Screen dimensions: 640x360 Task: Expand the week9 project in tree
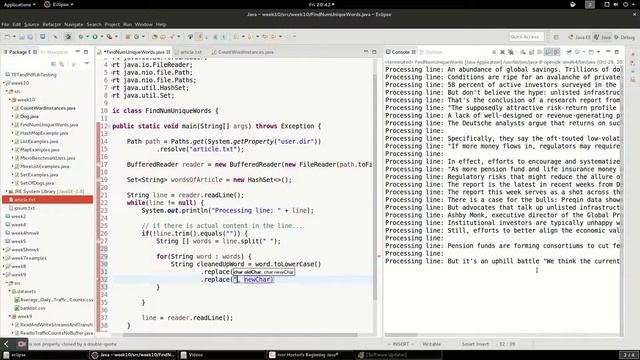coord(4,275)
